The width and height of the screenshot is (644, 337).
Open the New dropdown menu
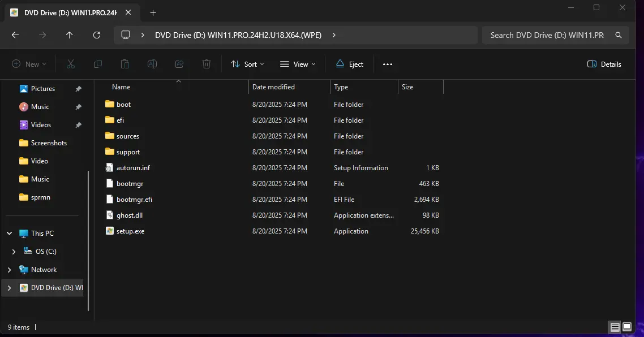(29, 64)
